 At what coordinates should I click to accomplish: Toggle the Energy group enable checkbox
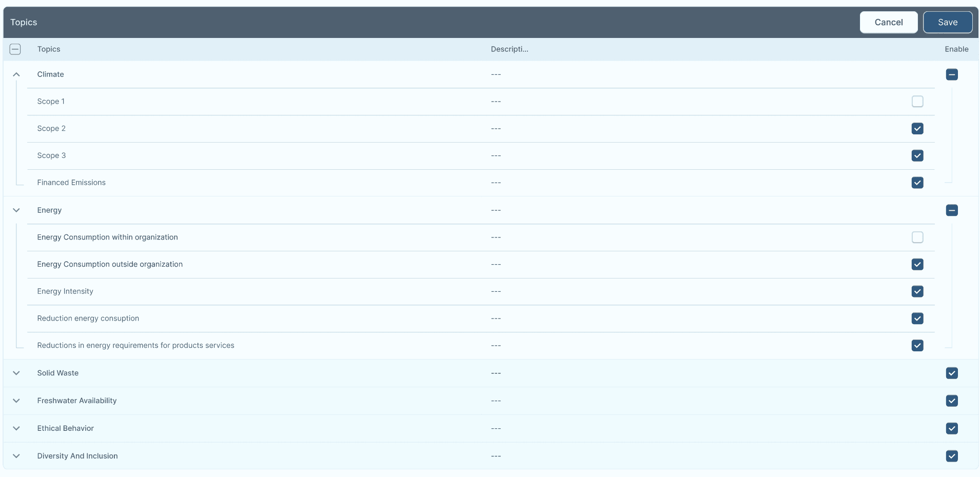click(952, 210)
